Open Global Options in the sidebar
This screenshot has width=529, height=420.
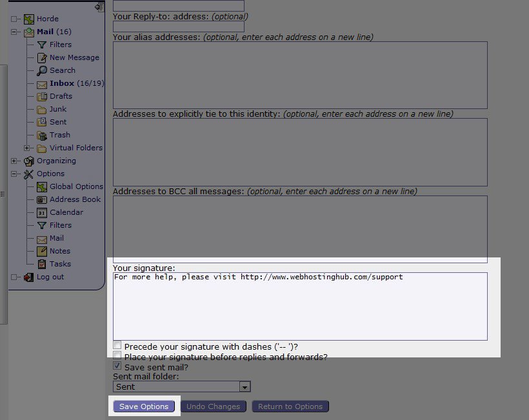[76, 186]
